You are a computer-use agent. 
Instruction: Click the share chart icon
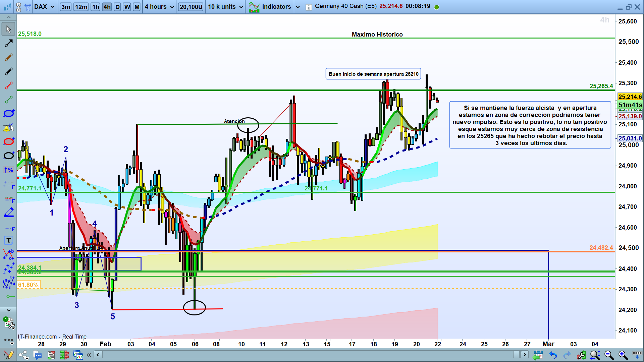coord(23,355)
